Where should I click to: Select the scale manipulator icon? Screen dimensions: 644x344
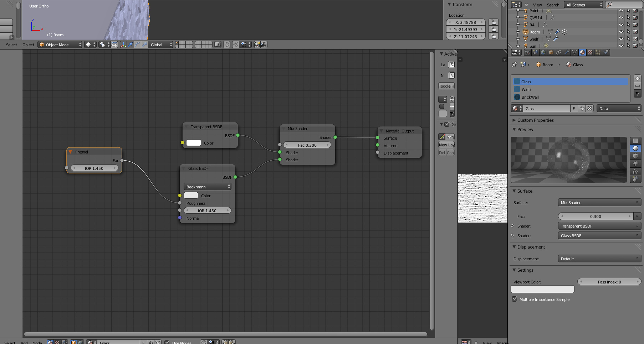[x=144, y=45]
